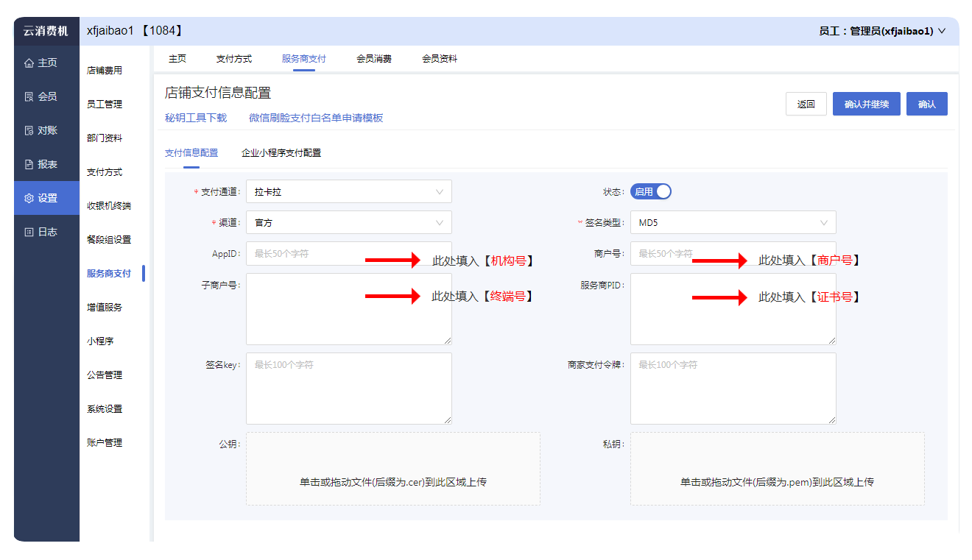Image resolution: width=972 pixels, height=560 pixels.
Task: Toggle the 状态 启用 switch
Action: coord(651,192)
